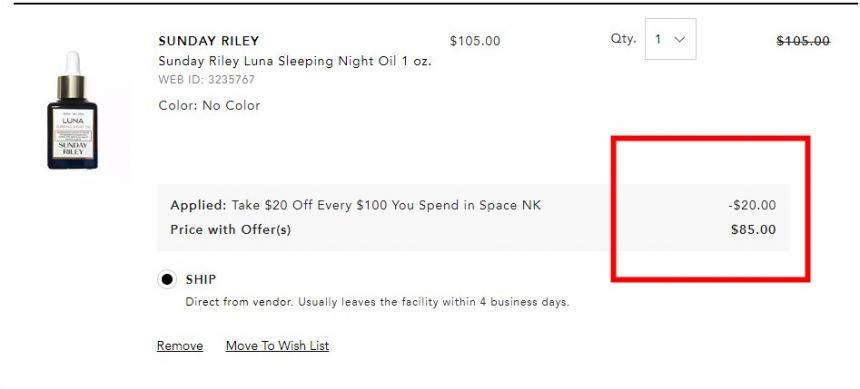Click the -$20.00 discount amount
This screenshot has width=860, height=389.
tap(752, 206)
